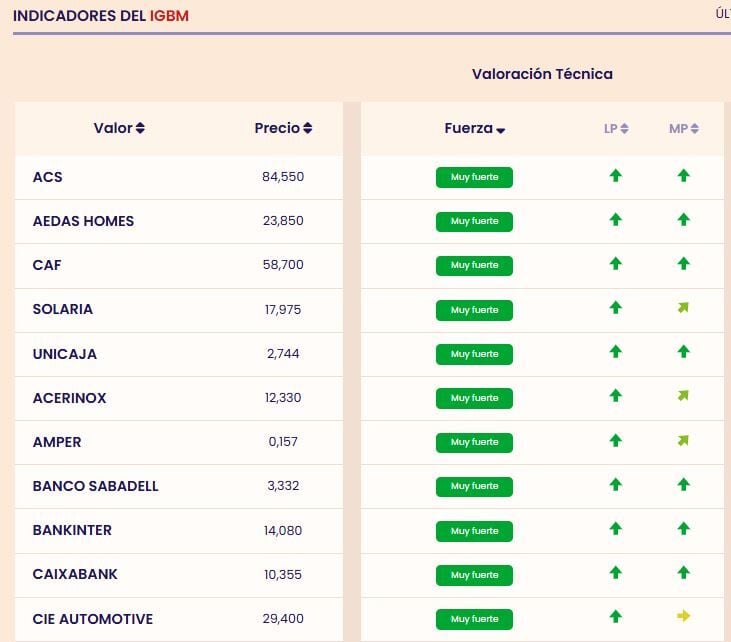Click the Muy fuerte badge for SOLARIA
The height and width of the screenshot is (642, 731).
[x=474, y=310]
